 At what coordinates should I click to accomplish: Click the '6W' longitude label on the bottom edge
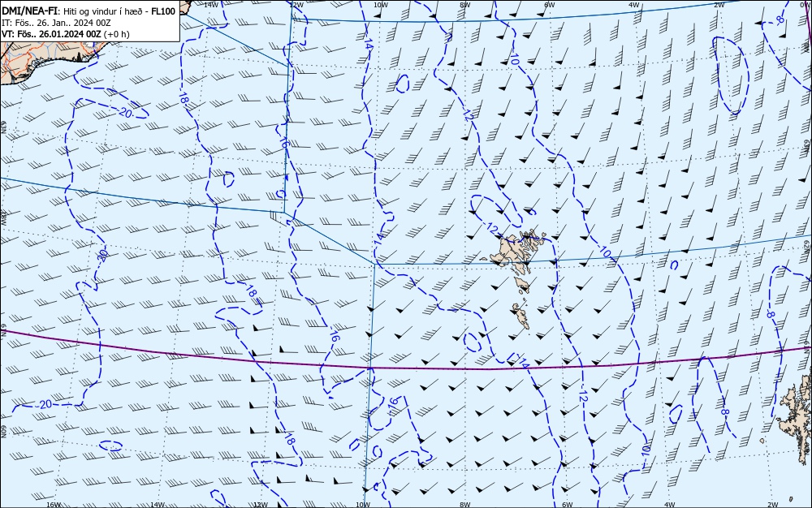pos(567,505)
